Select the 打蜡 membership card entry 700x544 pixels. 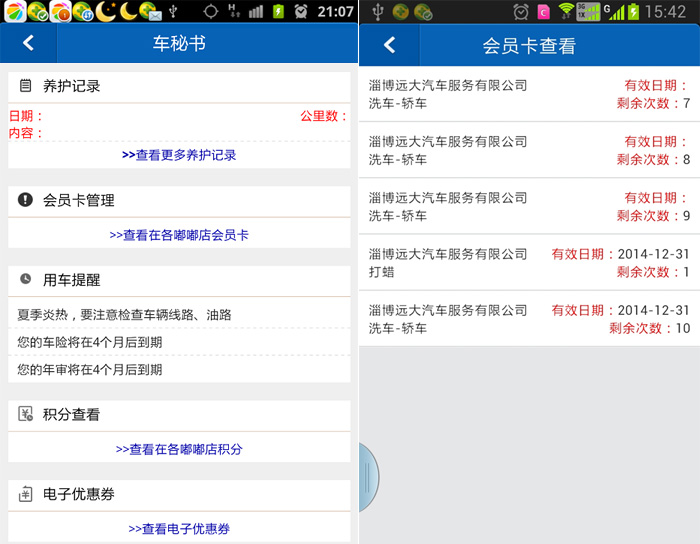529,262
